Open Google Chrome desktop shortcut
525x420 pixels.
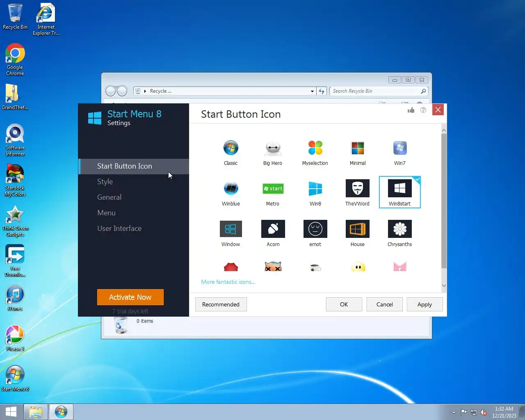click(x=15, y=59)
